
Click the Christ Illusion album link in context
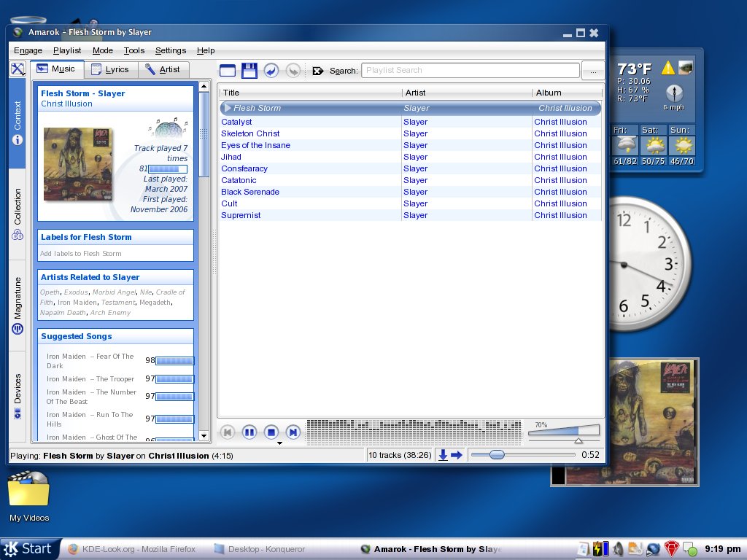(66, 104)
